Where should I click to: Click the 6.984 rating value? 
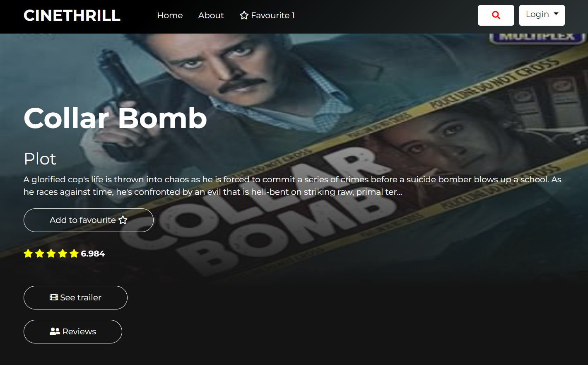tap(93, 254)
